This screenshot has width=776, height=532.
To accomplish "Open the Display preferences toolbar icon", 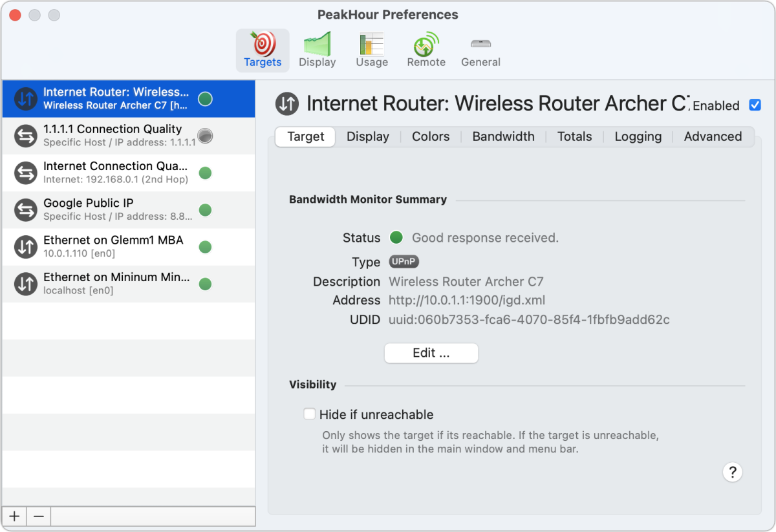I will [x=317, y=50].
